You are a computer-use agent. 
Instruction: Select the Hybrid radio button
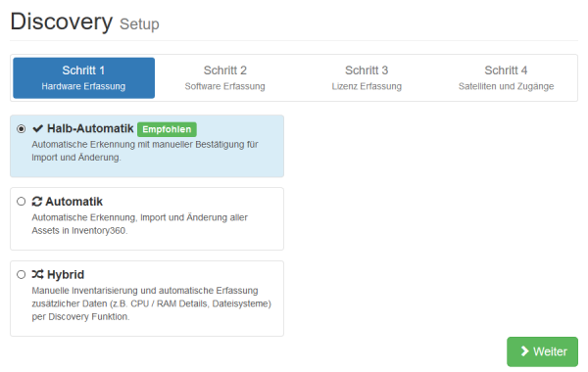[x=22, y=275]
